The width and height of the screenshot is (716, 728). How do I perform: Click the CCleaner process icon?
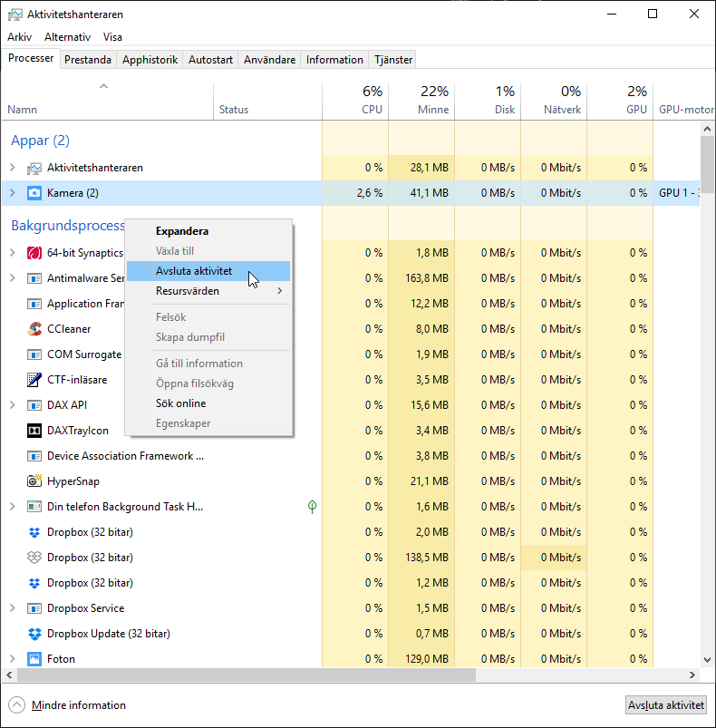click(x=34, y=329)
